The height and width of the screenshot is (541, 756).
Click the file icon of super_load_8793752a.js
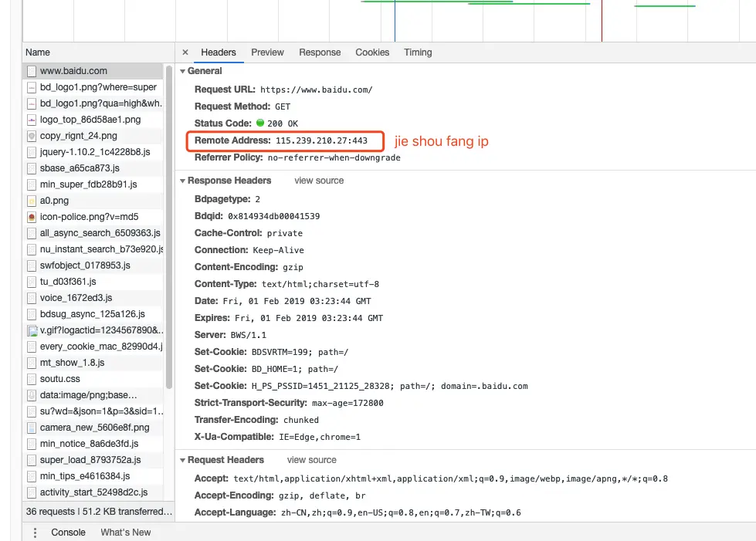(32, 460)
